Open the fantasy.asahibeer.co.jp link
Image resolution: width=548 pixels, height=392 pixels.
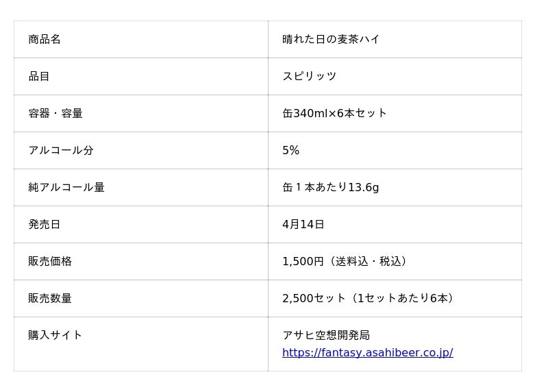[367, 353]
